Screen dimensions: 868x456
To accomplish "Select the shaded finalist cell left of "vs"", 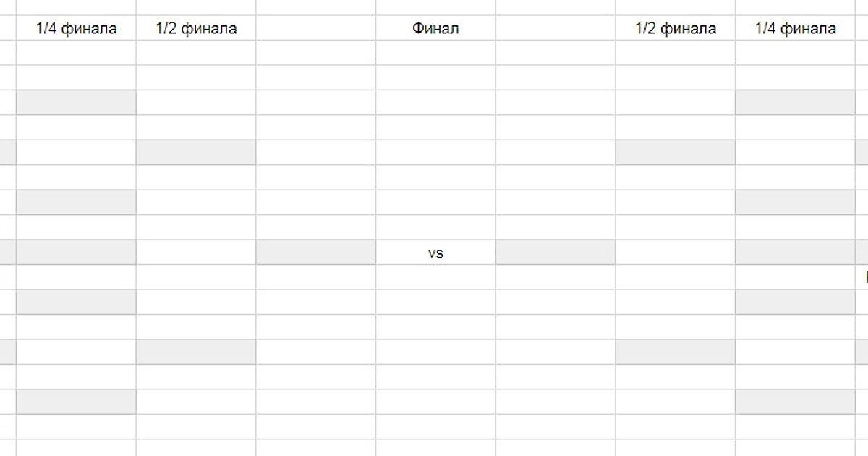I will pyautogui.click(x=315, y=253).
